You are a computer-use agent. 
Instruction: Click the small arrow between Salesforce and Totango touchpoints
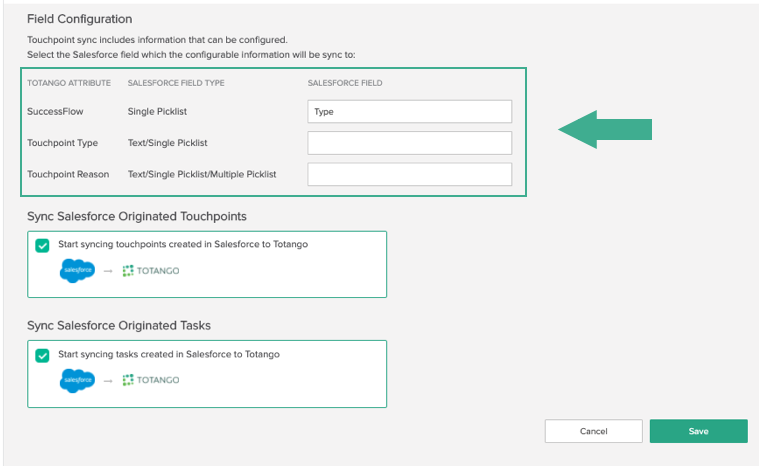coord(108,271)
